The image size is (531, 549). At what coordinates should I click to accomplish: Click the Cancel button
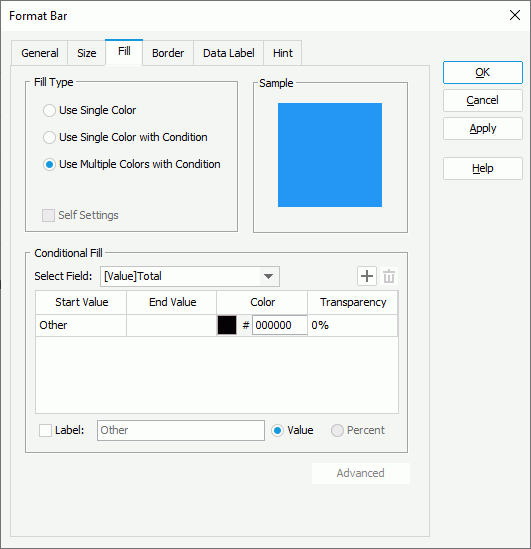pyautogui.click(x=483, y=100)
